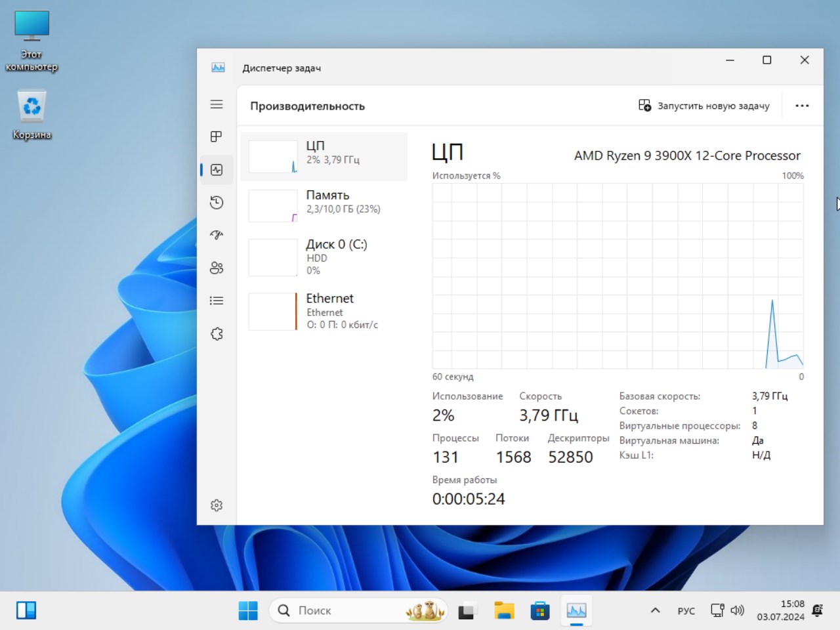Open Microsoft Store from the taskbar
The image size is (840, 630).
540,610
